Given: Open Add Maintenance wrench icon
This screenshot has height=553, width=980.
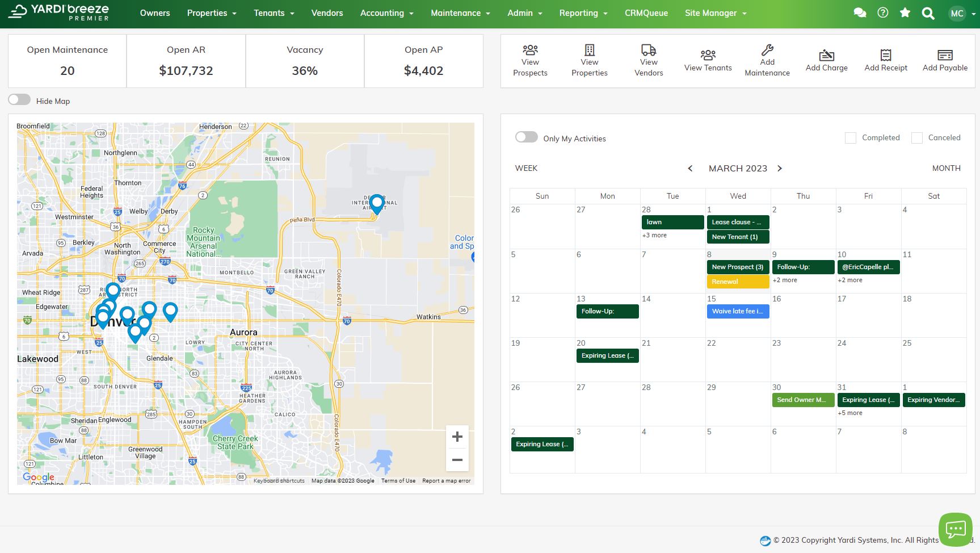Looking at the screenshot, I should [x=767, y=50].
